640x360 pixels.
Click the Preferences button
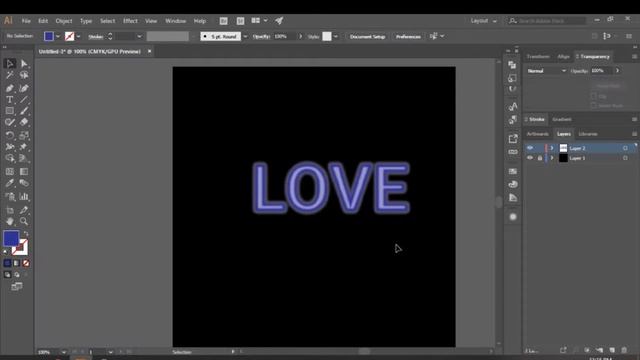[x=408, y=36]
